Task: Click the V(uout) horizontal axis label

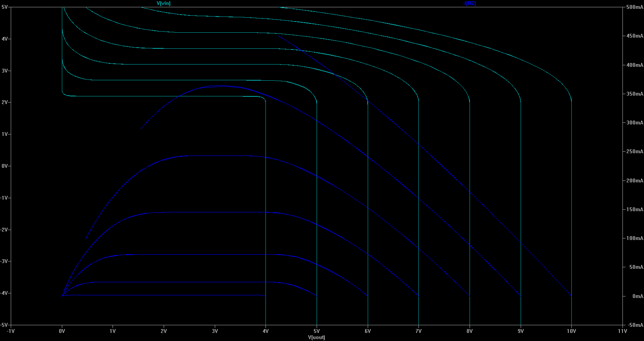Action: click(x=316, y=338)
